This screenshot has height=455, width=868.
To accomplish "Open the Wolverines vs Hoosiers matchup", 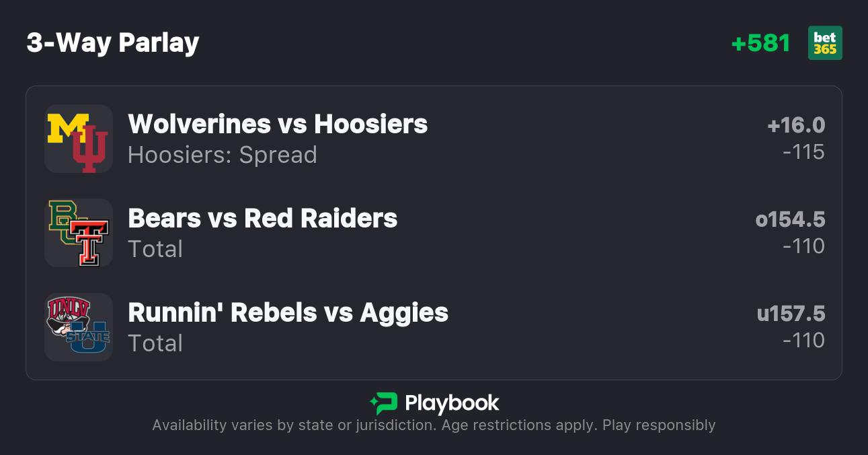I will click(x=278, y=124).
